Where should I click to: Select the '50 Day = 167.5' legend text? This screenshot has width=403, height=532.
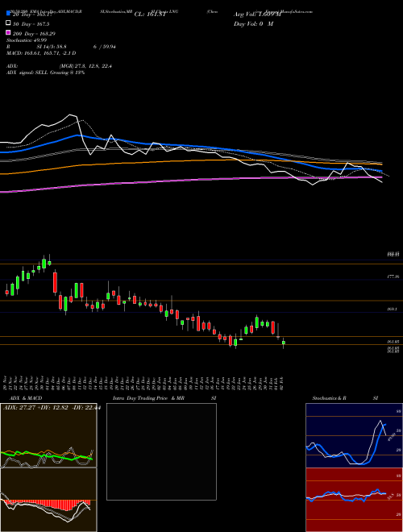(31, 24)
